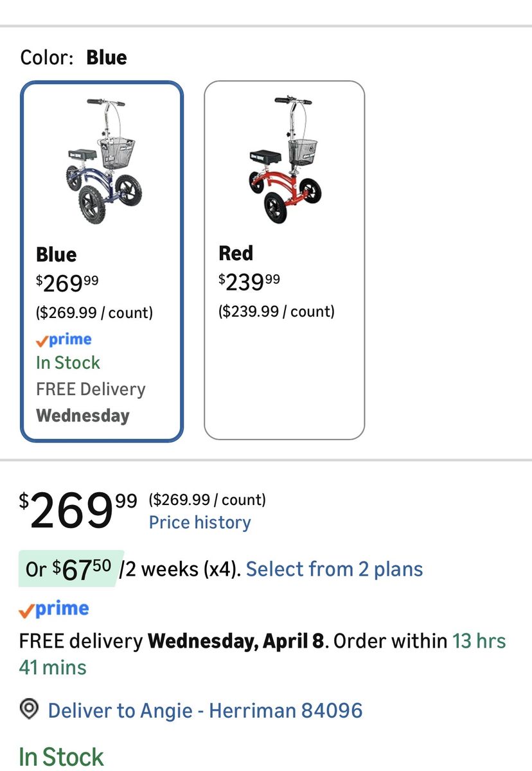532x771 pixels.
Task: Open the Select from 2 plans link
Action: point(334,569)
